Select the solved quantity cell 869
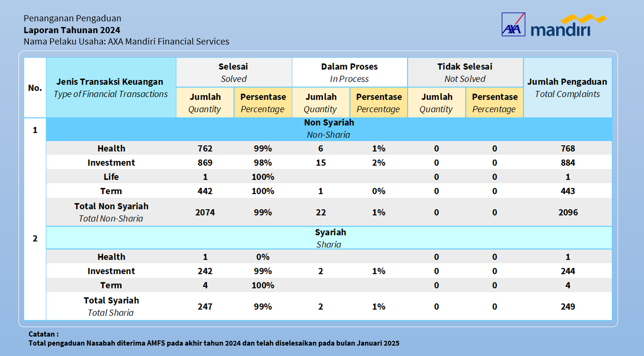The height and width of the screenshot is (356, 644). (x=205, y=163)
